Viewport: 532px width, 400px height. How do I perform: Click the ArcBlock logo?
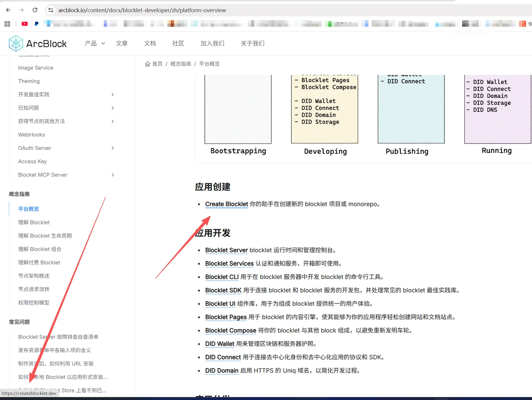click(x=38, y=44)
